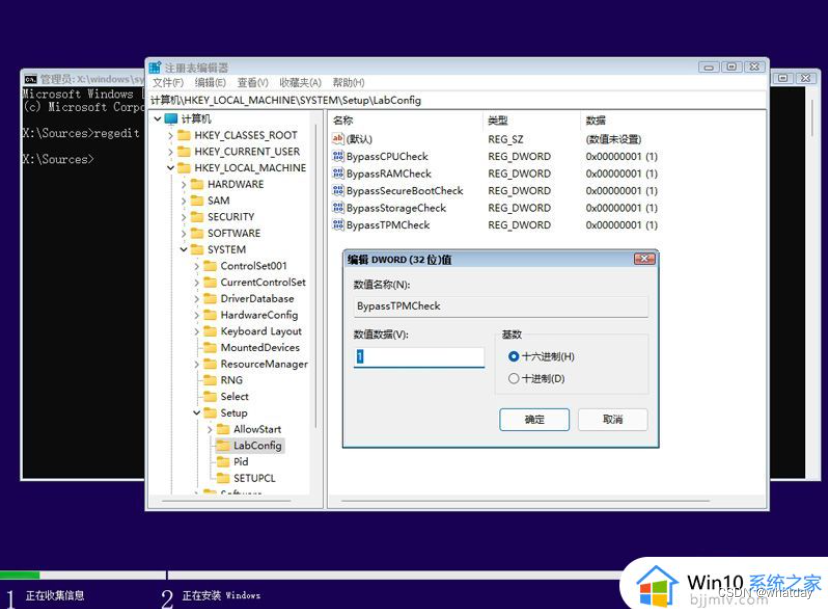Screen dimensions: 828x609
Task: Expand the ResourceManager key
Action: click(196, 364)
